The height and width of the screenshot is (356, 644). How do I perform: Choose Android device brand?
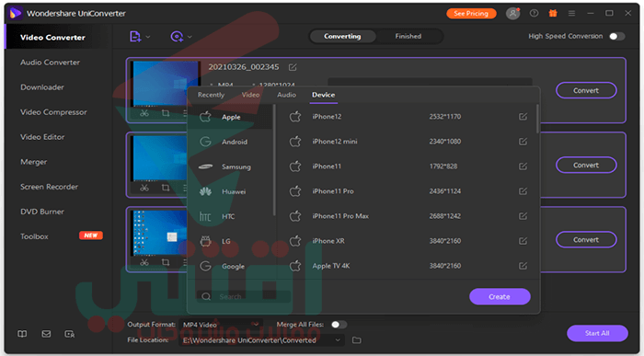pos(230,142)
